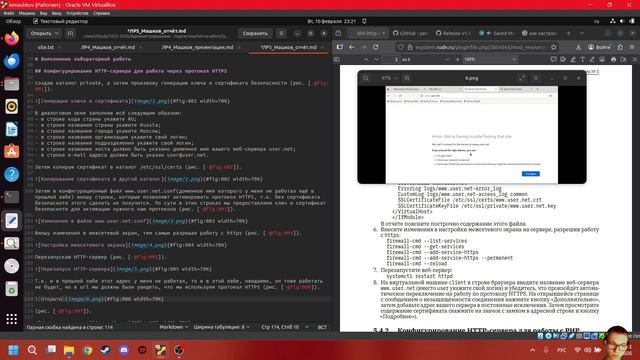The width and height of the screenshot is (640, 360).
Task: Zoom in the PDF document
Action: pyautogui.click(x=457, y=60)
